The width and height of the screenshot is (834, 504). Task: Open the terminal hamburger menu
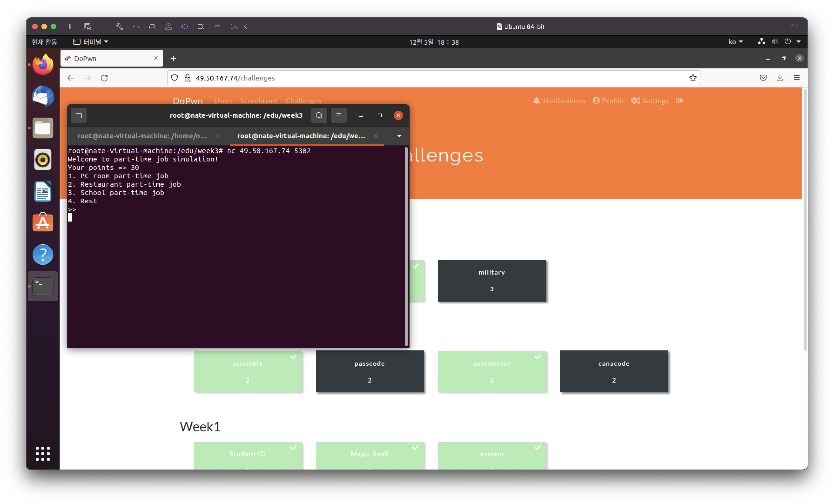coord(339,115)
